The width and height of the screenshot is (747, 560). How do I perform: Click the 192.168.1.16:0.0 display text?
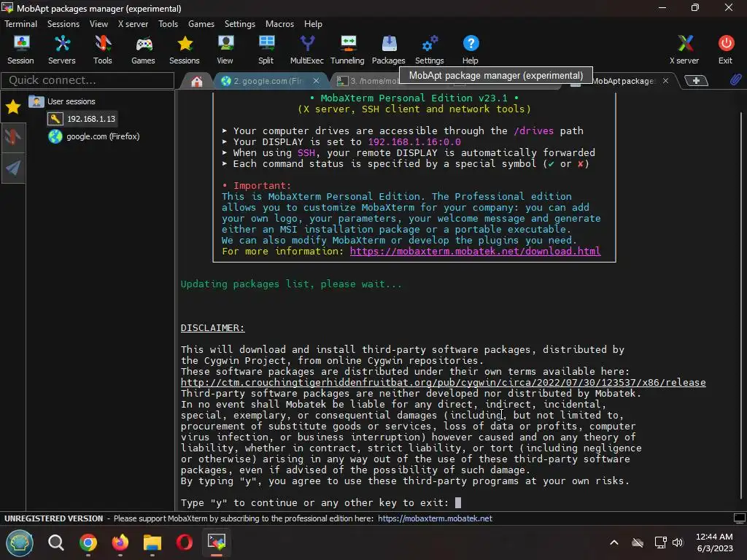[x=414, y=141]
